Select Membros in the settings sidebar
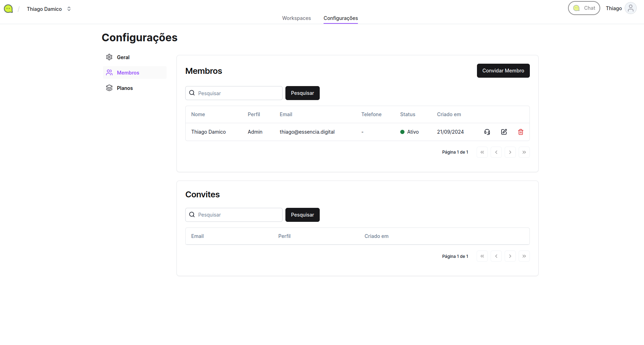Screen dimensions: 644x345 point(128,73)
